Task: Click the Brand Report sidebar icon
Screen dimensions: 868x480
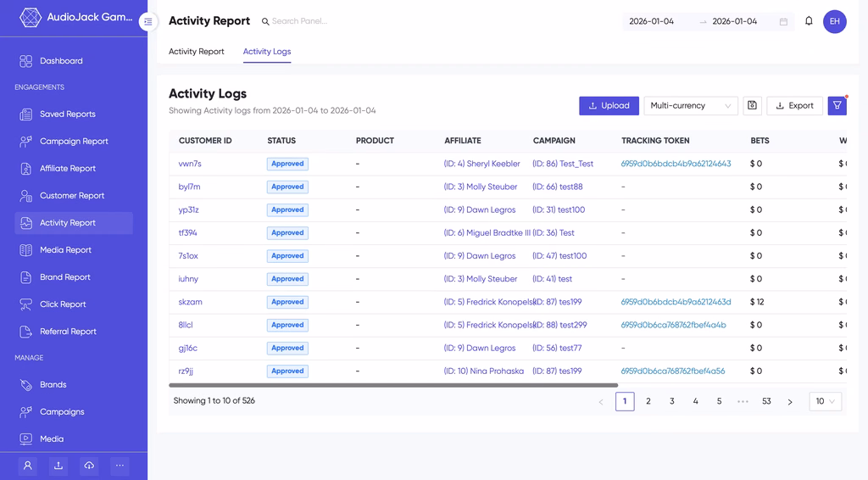Action: (x=26, y=276)
